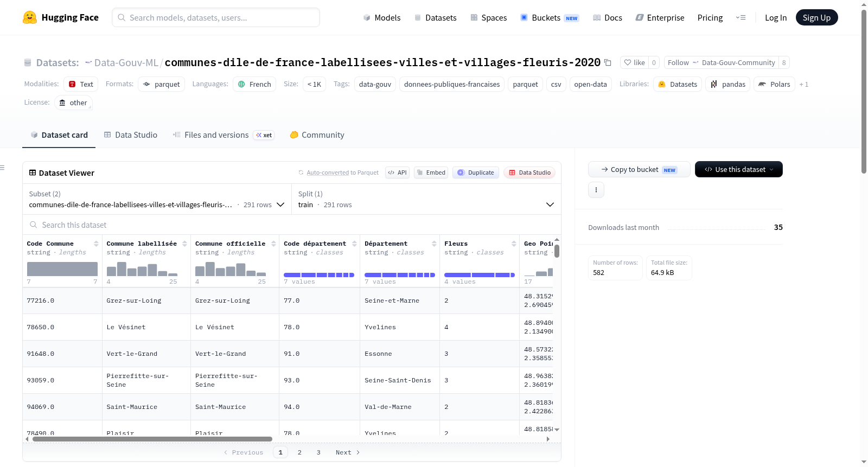868x467 pixels.
Task: Filter by parquet format tag
Action: click(x=161, y=84)
